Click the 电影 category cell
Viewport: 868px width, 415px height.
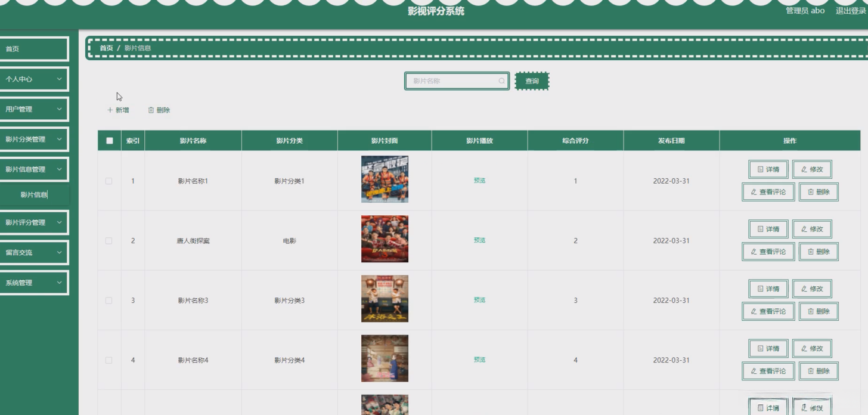tap(289, 241)
